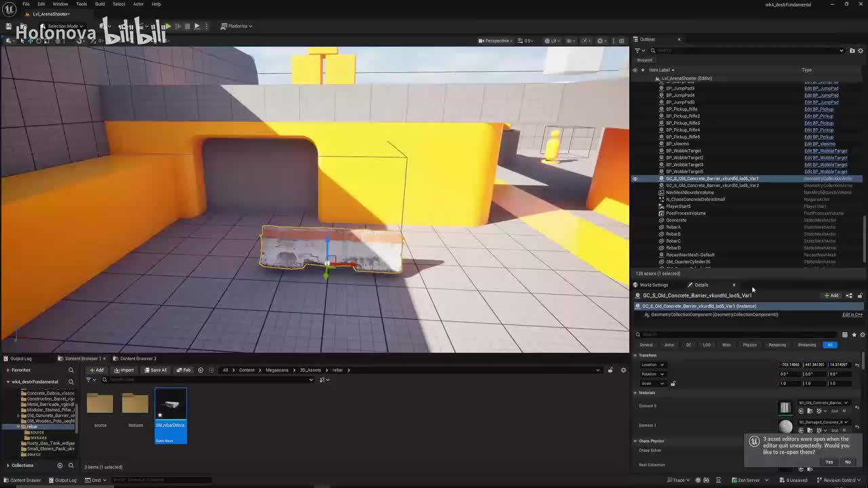Open the MI_Old_Concrete_Barrier material dropdown

tap(824, 403)
